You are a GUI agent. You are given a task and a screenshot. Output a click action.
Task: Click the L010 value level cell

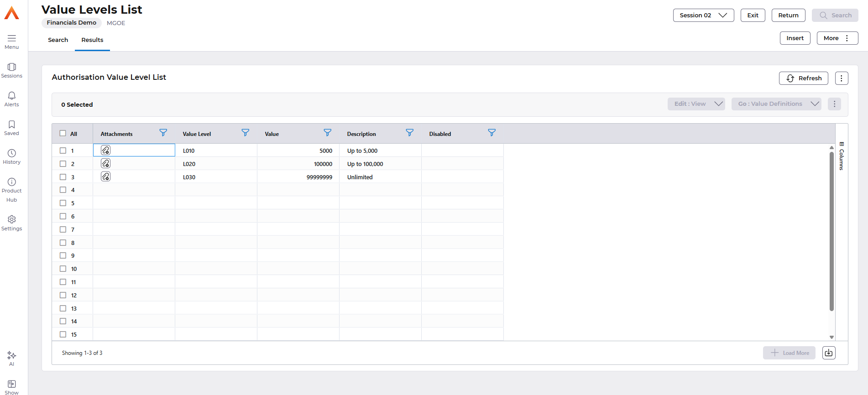pos(216,151)
